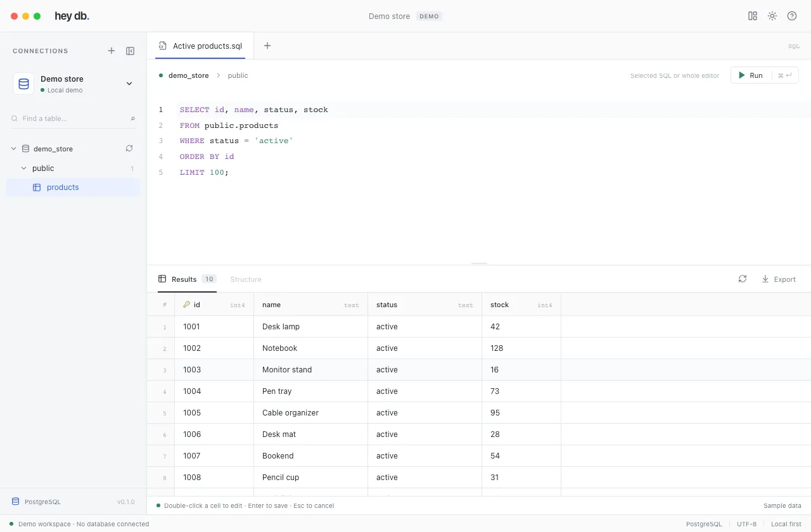Place cursor on LIMIT 100 line
811x532 pixels.
[204, 172]
